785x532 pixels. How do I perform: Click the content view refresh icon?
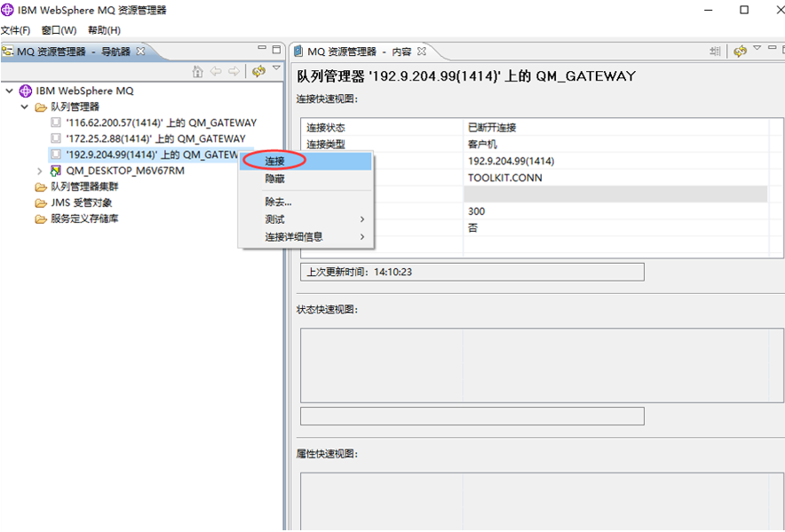[740, 52]
